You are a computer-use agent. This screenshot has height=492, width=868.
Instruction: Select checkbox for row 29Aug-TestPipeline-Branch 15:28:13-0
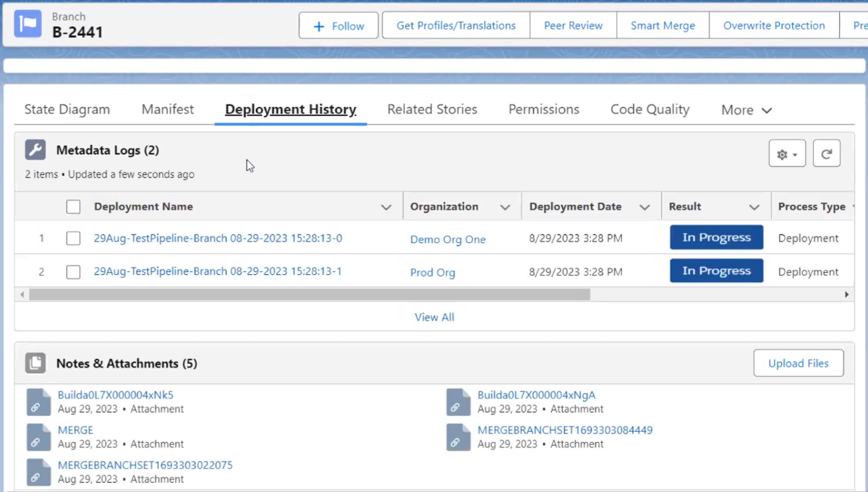73,239
